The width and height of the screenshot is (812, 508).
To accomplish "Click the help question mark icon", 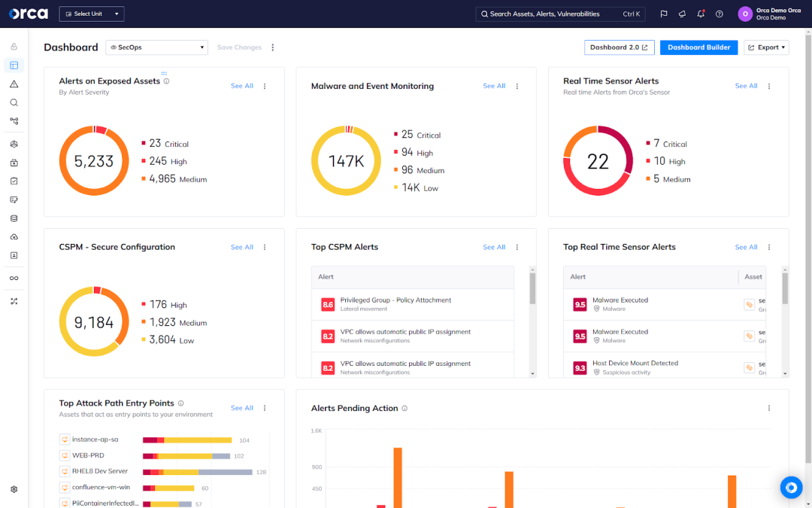I will click(x=720, y=14).
